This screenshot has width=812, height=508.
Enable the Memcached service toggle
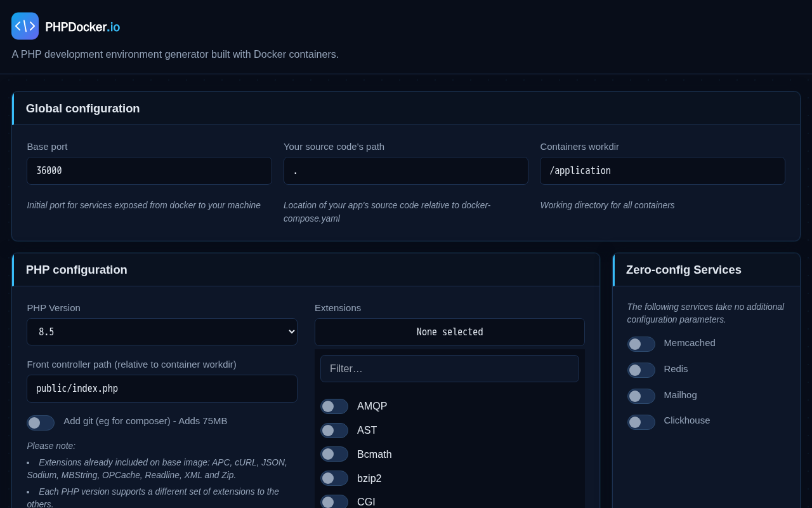[641, 344]
